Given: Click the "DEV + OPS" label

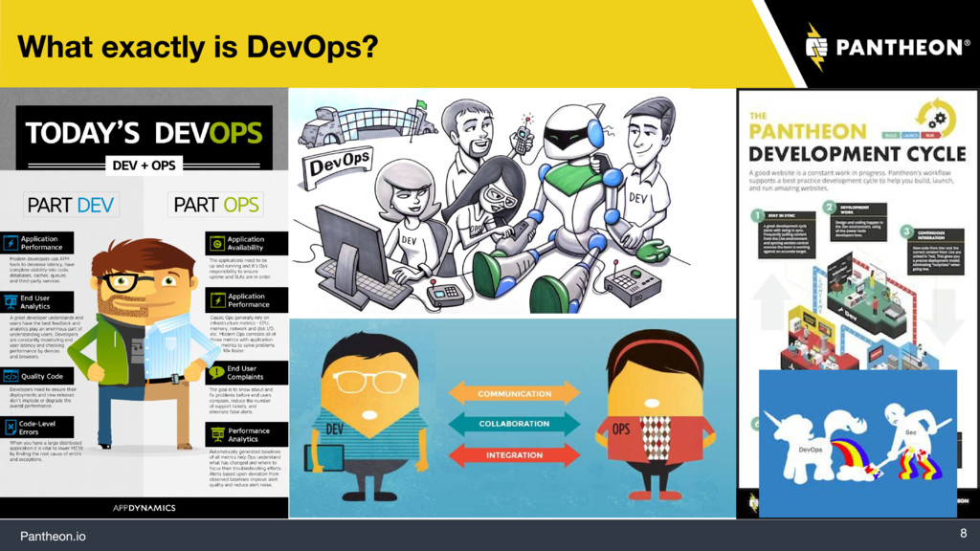Looking at the screenshot, I should tap(144, 165).
